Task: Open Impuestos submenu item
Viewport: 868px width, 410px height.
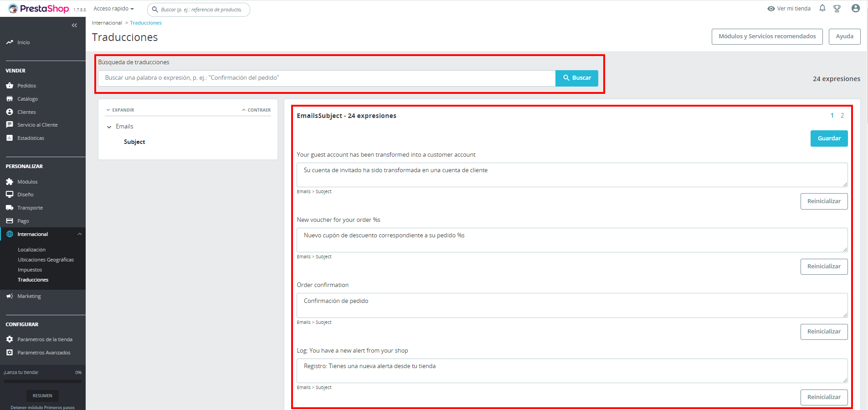Action: (x=30, y=270)
